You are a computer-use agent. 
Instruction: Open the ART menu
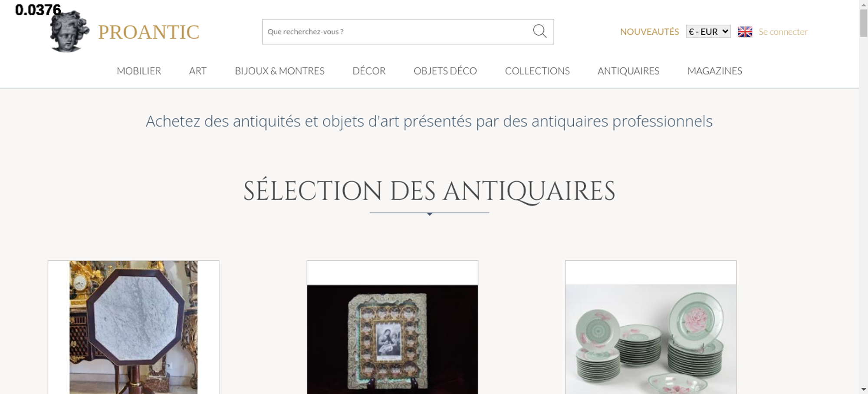point(198,71)
